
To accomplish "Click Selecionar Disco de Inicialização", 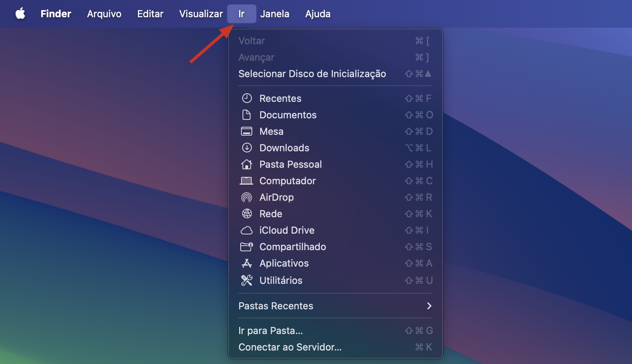I will click(312, 74).
